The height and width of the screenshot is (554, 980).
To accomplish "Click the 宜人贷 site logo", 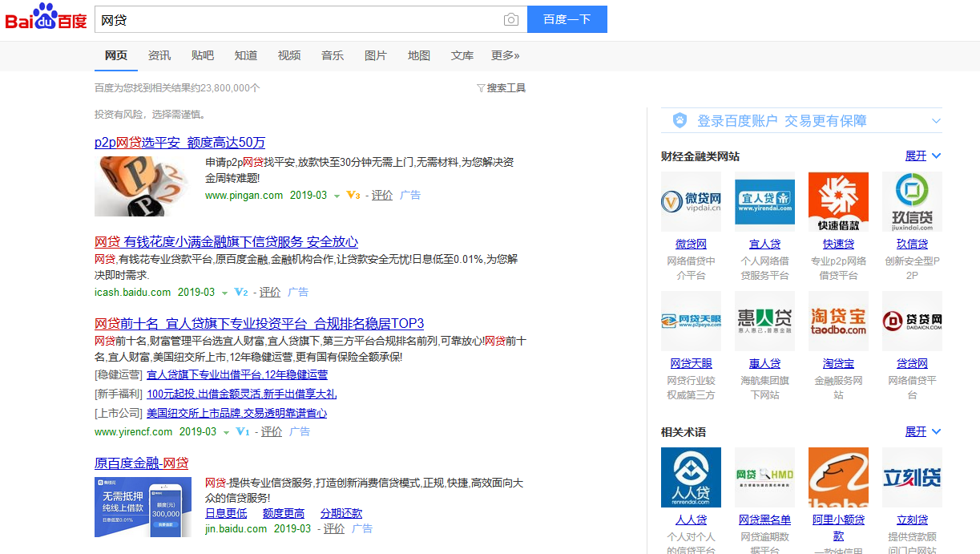I will tap(764, 202).
